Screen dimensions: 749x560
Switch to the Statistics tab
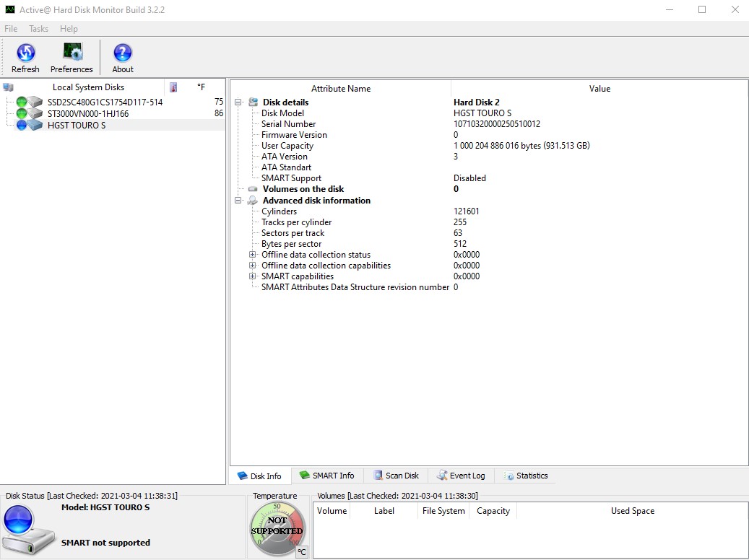coord(527,475)
